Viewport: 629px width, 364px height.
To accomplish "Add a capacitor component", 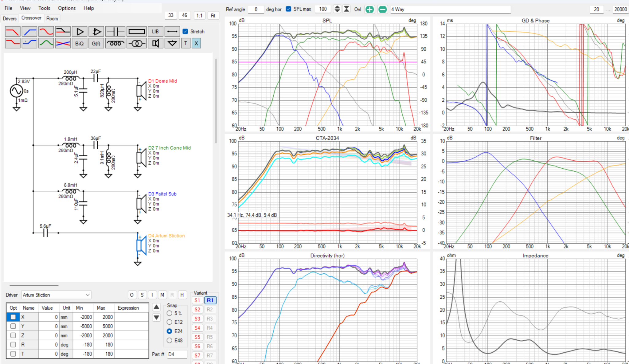I will (115, 32).
